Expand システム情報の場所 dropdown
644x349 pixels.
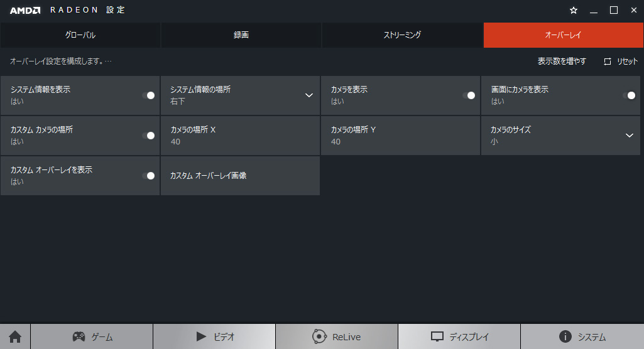308,95
